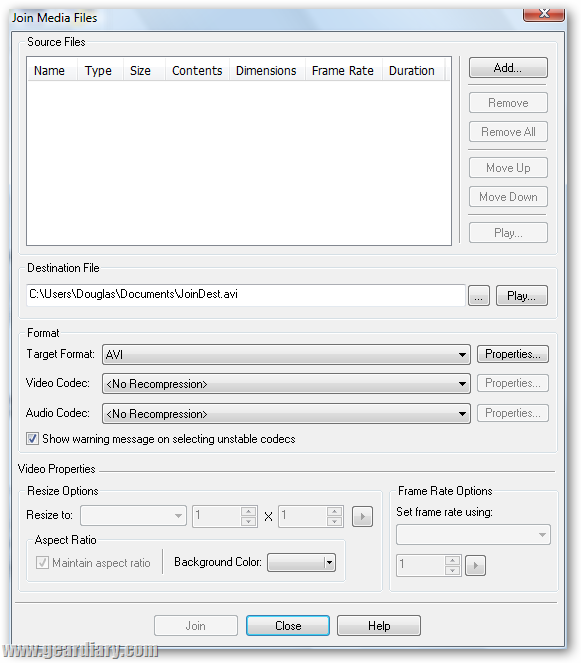Click the destination file path field
This screenshot has width=581, height=663.
(x=246, y=295)
